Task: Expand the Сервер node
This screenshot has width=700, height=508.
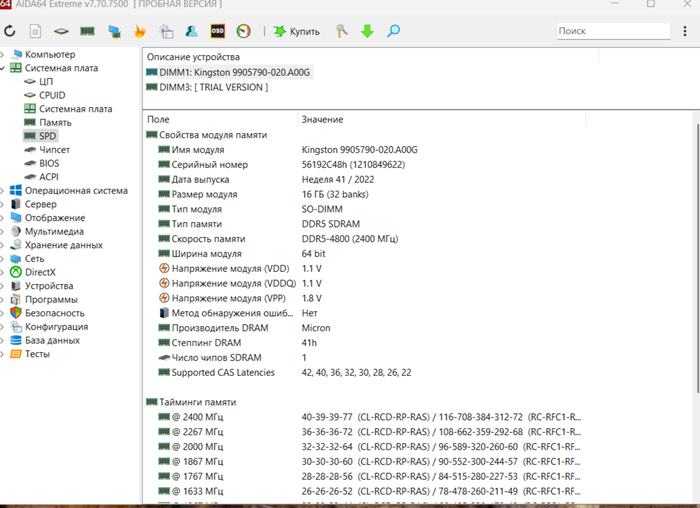Action: (2, 204)
